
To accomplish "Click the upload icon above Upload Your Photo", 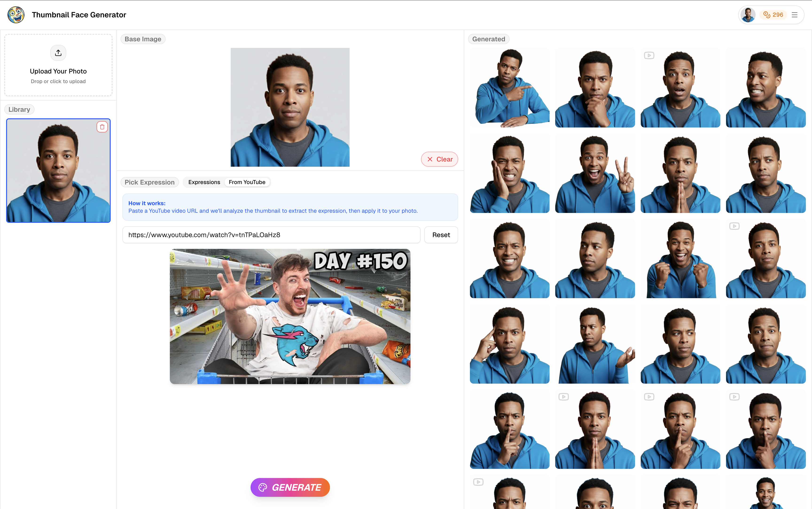I will coord(58,53).
